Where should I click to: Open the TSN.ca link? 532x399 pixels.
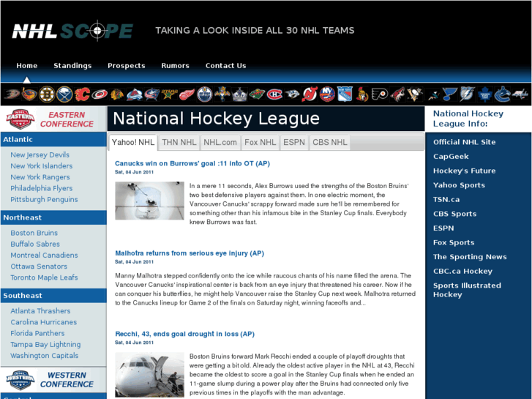pyautogui.click(x=446, y=199)
